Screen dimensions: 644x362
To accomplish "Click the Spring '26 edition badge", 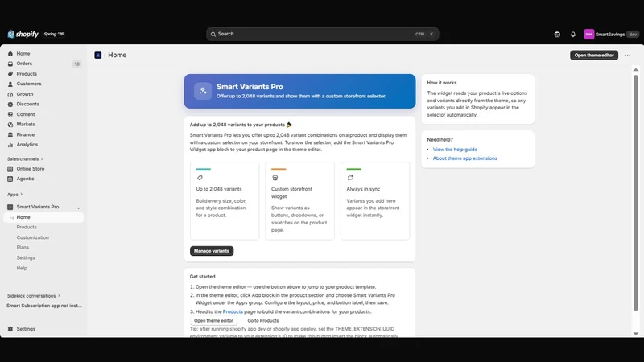I will point(54,34).
